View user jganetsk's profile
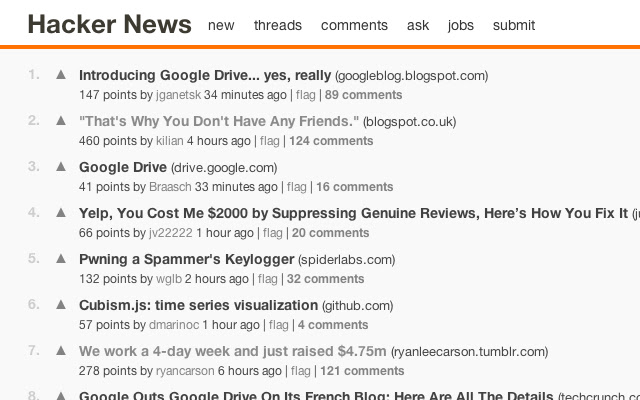The image size is (640, 400). [x=178, y=95]
